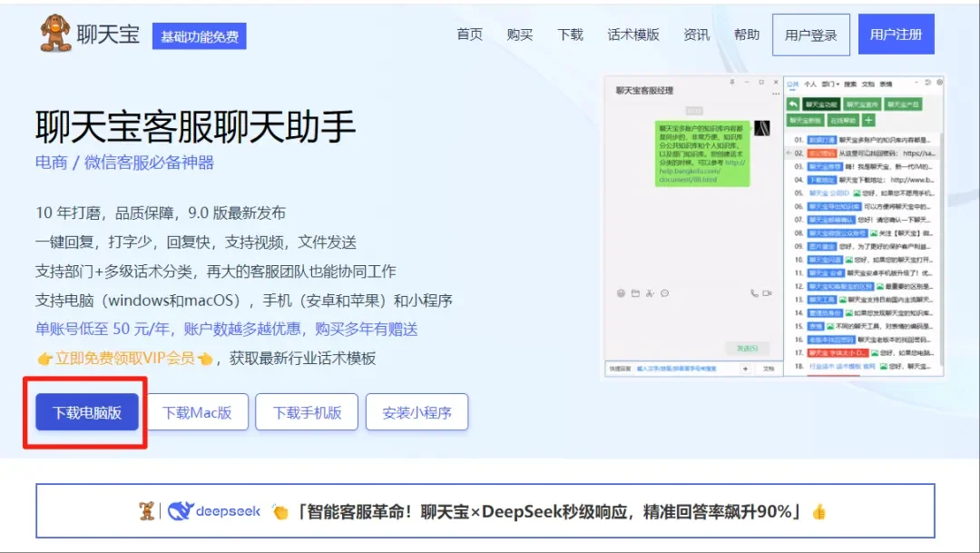The width and height of the screenshot is (980, 553).
Task: Select script row 13
Action: point(863,300)
